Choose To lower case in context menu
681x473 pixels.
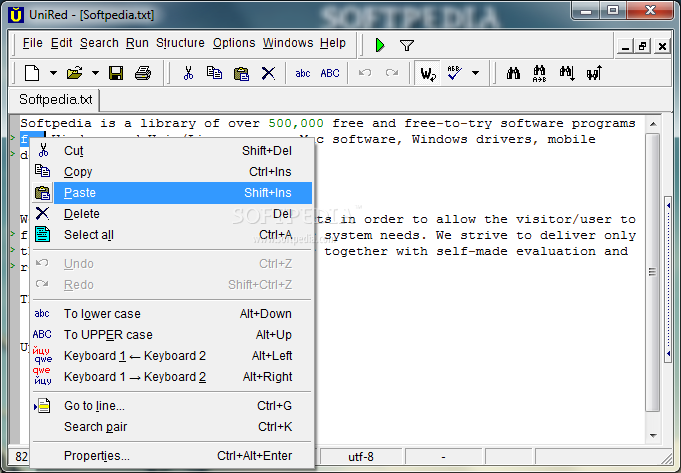(172, 314)
